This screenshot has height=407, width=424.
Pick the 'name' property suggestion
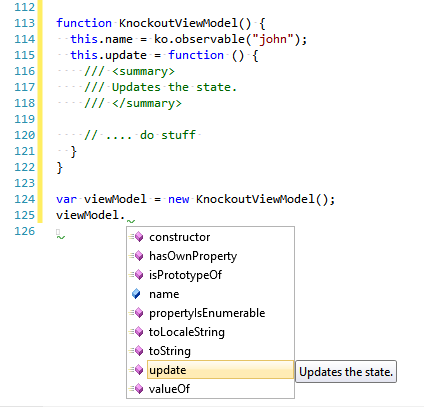tap(210, 294)
